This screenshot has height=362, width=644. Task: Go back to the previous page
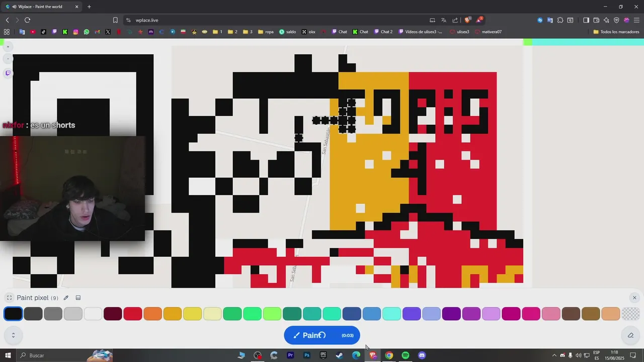point(8,20)
